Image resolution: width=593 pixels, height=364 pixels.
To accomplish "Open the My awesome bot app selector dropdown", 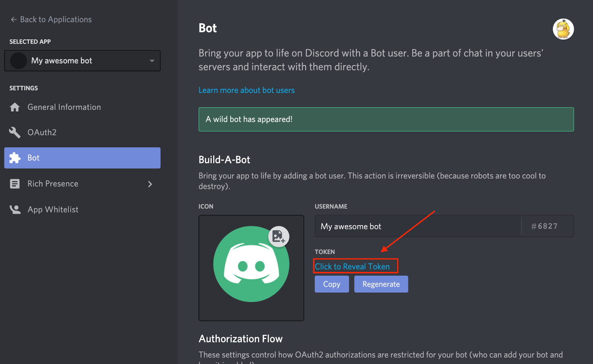I will pos(82,61).
